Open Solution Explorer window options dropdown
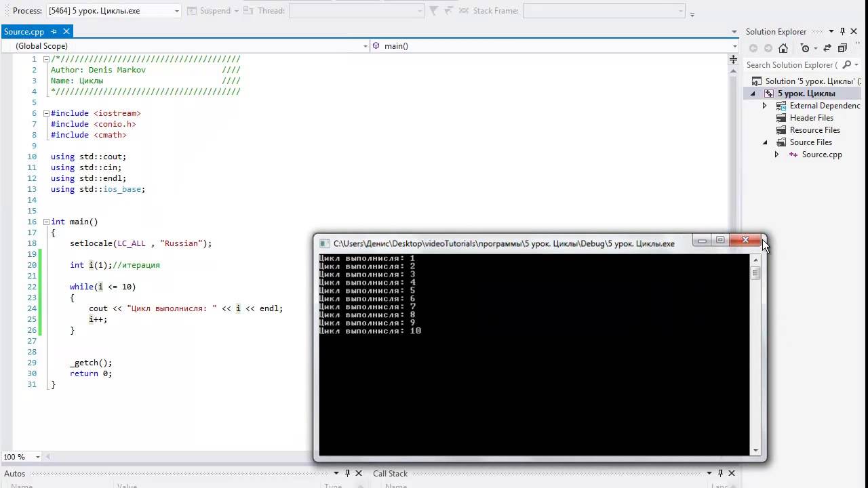The width and height of the screenshot is (868, 488). coord(832,31)
